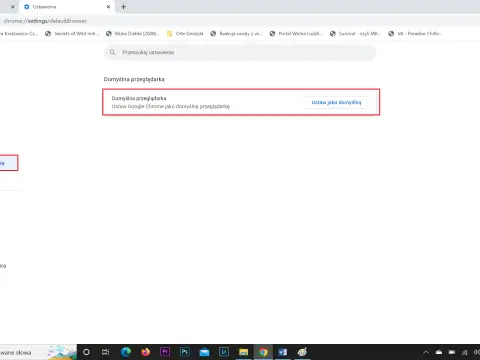Switch to Microsoft Word in taskbar

(283, 352)
